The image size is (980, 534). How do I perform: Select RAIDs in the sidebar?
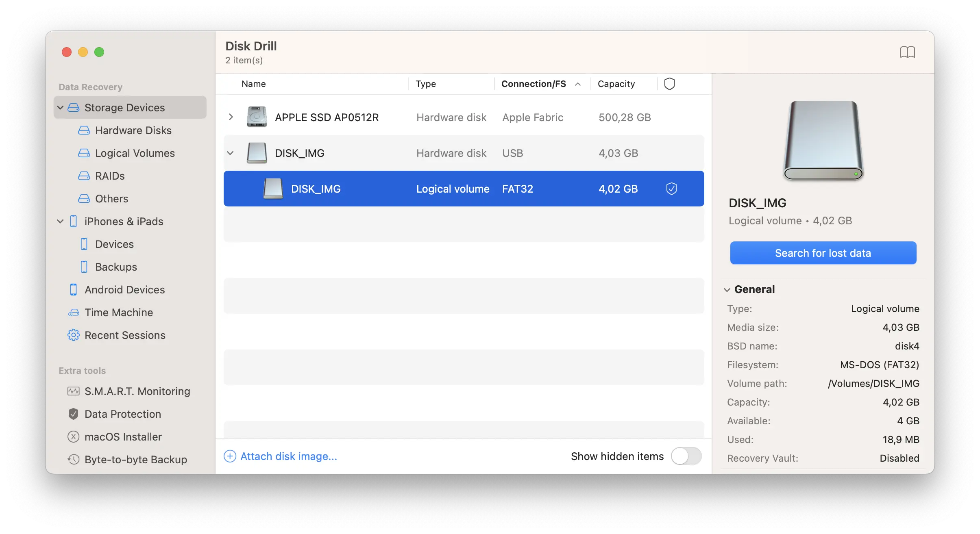pos(110,176)
